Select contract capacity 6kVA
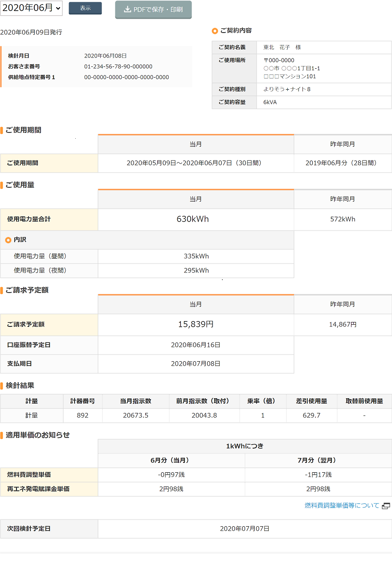This screenshot has height=561, width=392. (x=270, y=102)
